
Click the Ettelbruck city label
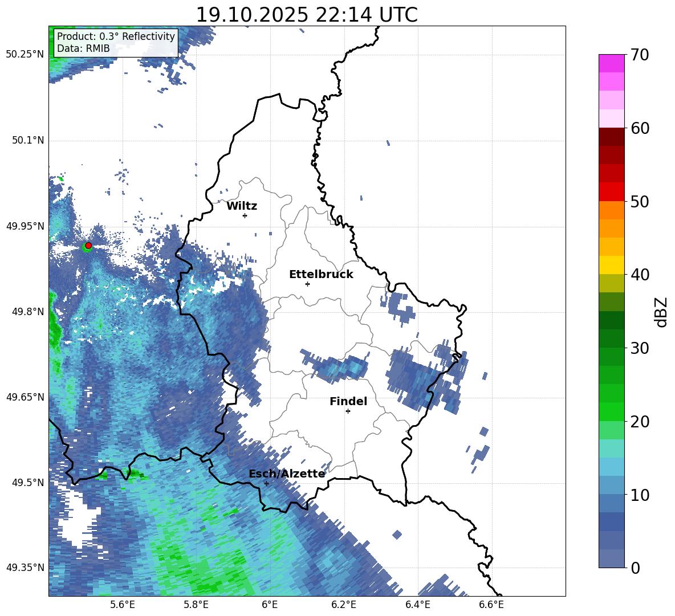[x=321, y=275]
